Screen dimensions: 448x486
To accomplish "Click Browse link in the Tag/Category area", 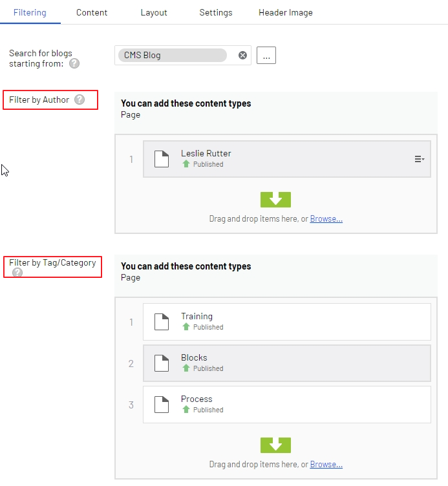I will [x=326, y=465].
